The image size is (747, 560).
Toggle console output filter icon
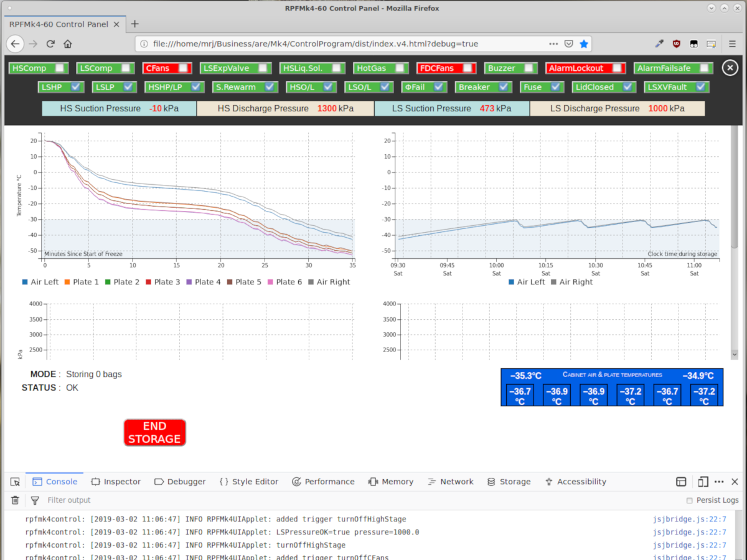[x=35, y=500]
